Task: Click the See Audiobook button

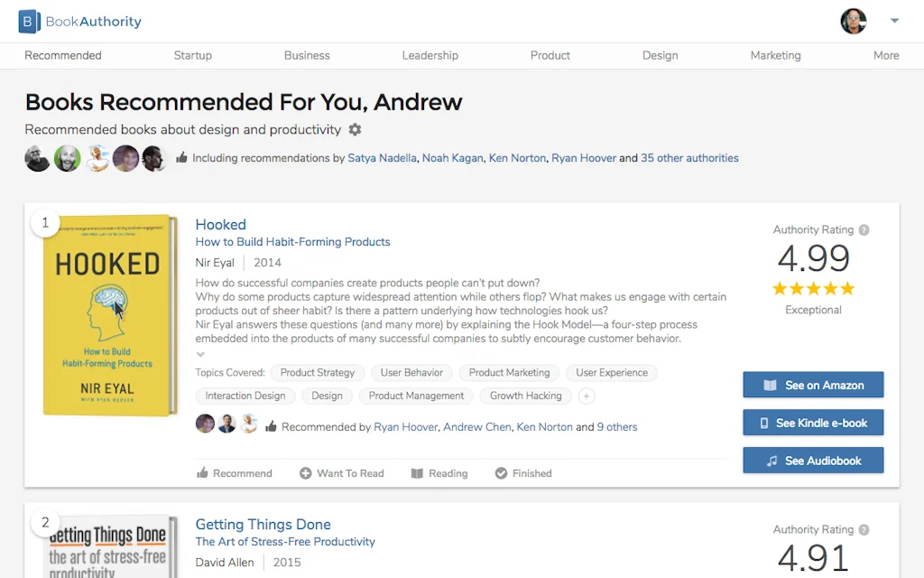Action: (813, 461)
